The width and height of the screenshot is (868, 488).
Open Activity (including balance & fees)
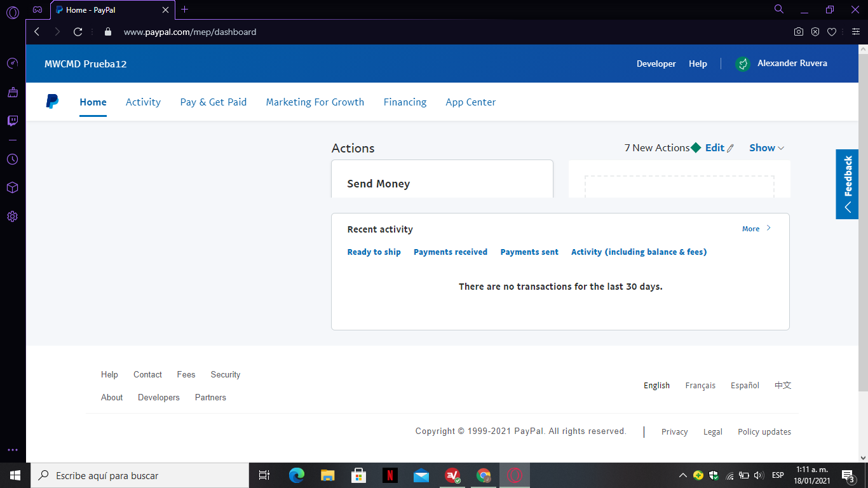pyautogui.click(x=639, y=252)
